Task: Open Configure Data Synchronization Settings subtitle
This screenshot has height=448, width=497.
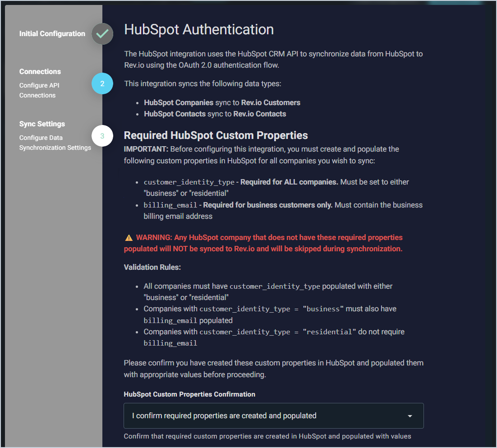Action: [x=55, y=143]
